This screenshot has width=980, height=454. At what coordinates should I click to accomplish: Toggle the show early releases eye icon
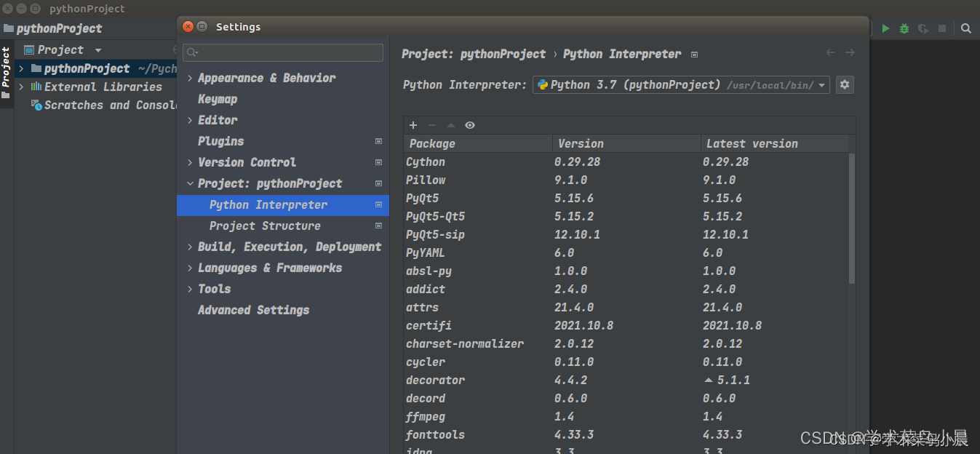pos(470,125)
